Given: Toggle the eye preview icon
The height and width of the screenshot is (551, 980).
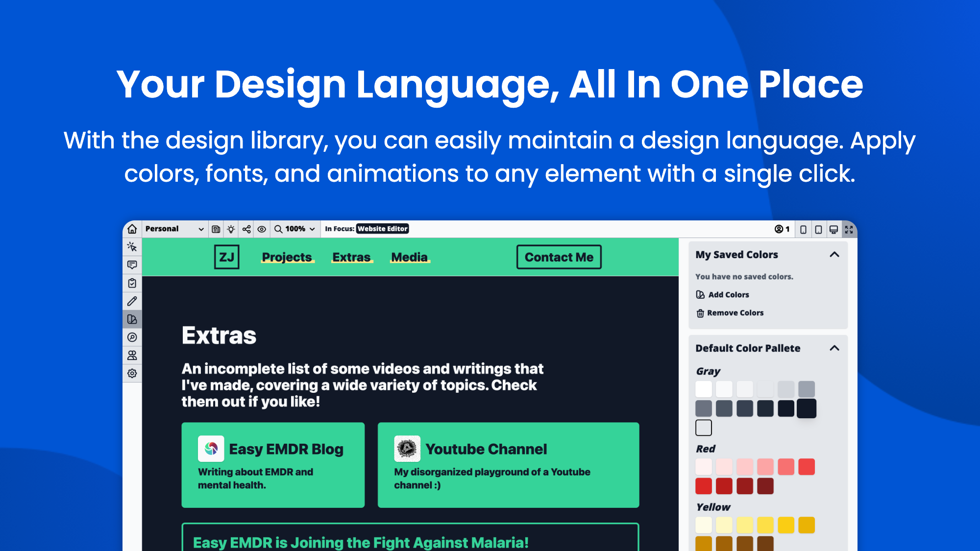Looking at the screenshot, I should [262, 229].
